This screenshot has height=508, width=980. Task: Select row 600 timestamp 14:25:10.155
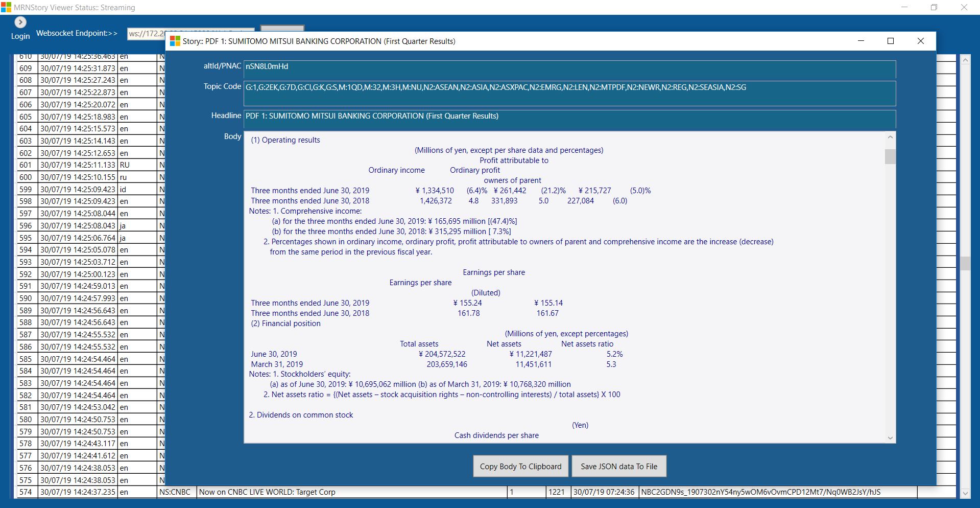78,177
